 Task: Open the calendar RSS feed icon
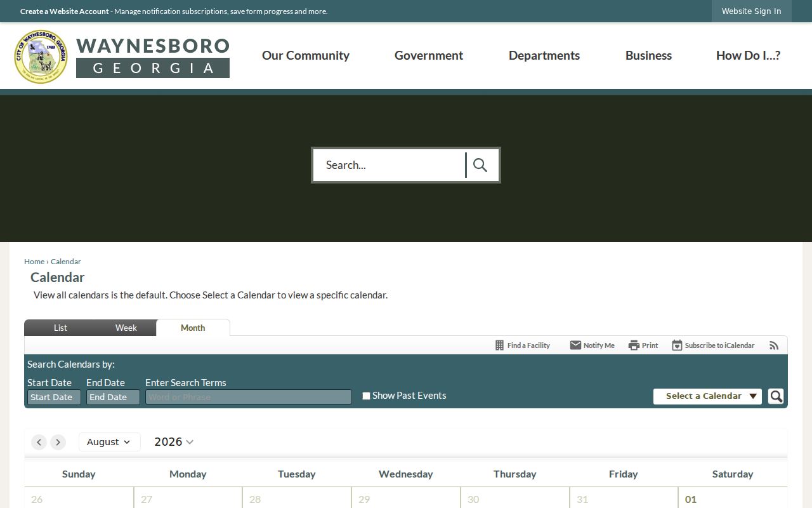pos(774,345)
